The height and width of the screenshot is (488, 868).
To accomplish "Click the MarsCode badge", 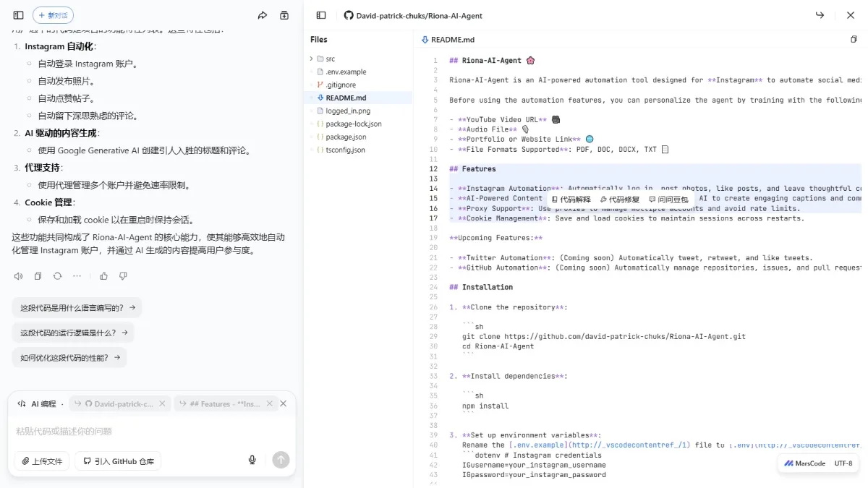I will pos(805,463).
